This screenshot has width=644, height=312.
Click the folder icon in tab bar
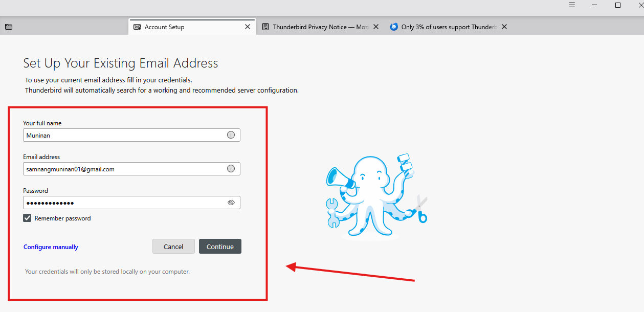pos(9,27)
